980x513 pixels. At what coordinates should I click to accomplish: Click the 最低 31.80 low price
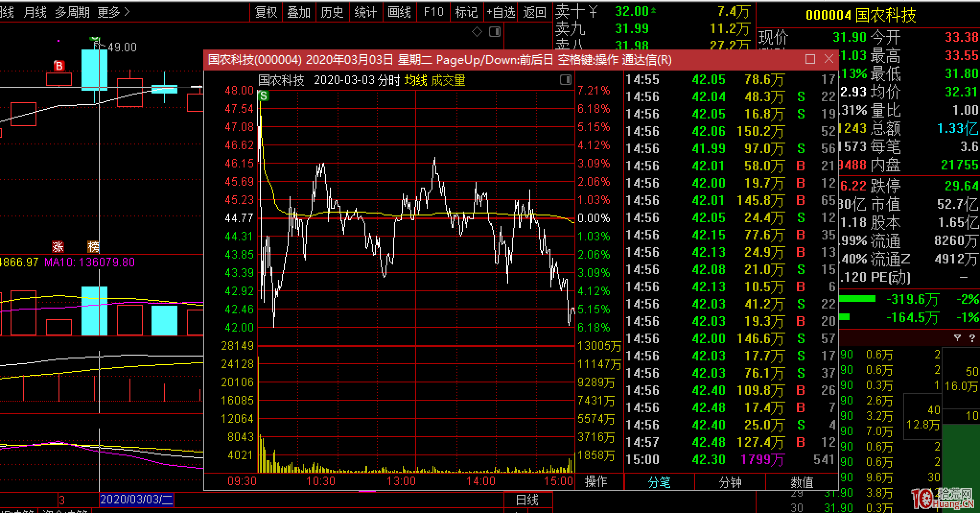[x=961, y=73]
